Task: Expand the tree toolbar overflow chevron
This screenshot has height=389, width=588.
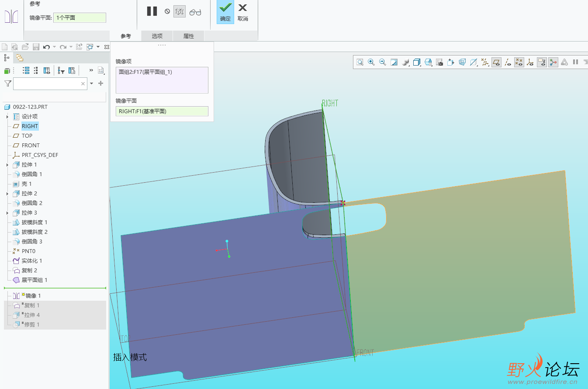Action: tap(91, 70)
